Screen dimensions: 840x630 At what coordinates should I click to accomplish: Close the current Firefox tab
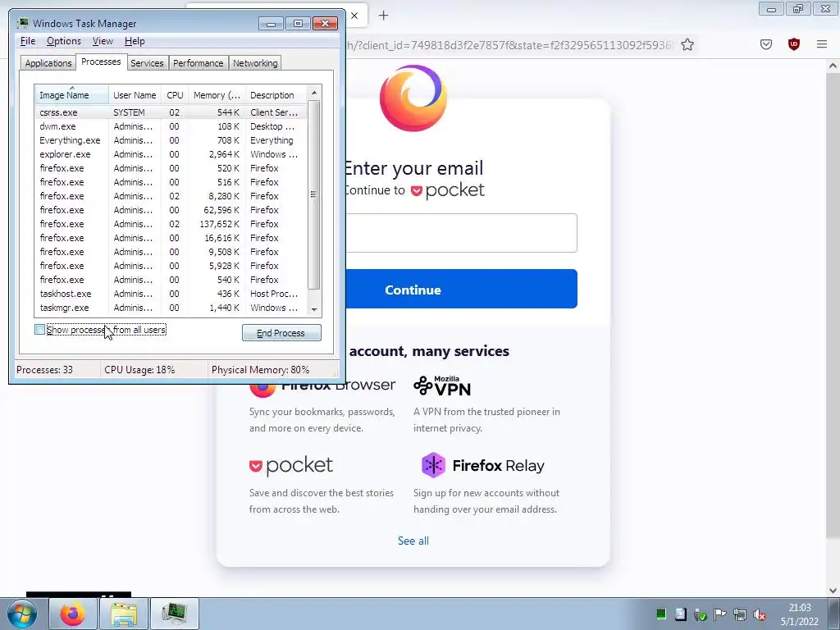tap(354, 16)
